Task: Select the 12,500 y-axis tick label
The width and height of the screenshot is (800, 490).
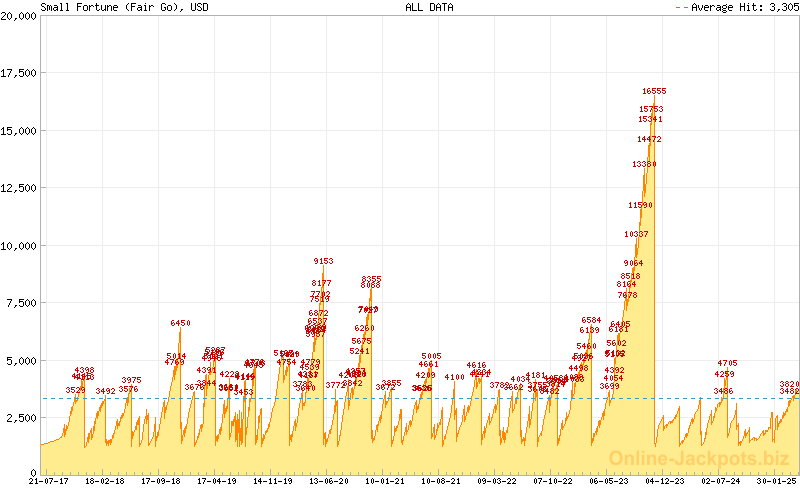Action: click(19, 188)
